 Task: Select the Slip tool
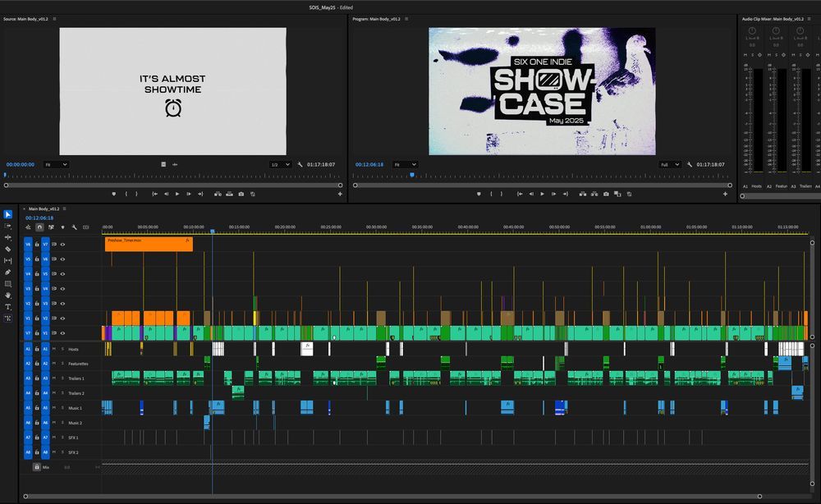click(x=8, y=261)
